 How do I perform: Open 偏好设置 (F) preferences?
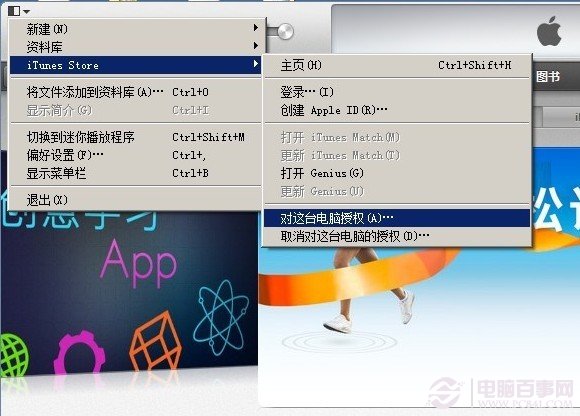click(x=135, y=155)
